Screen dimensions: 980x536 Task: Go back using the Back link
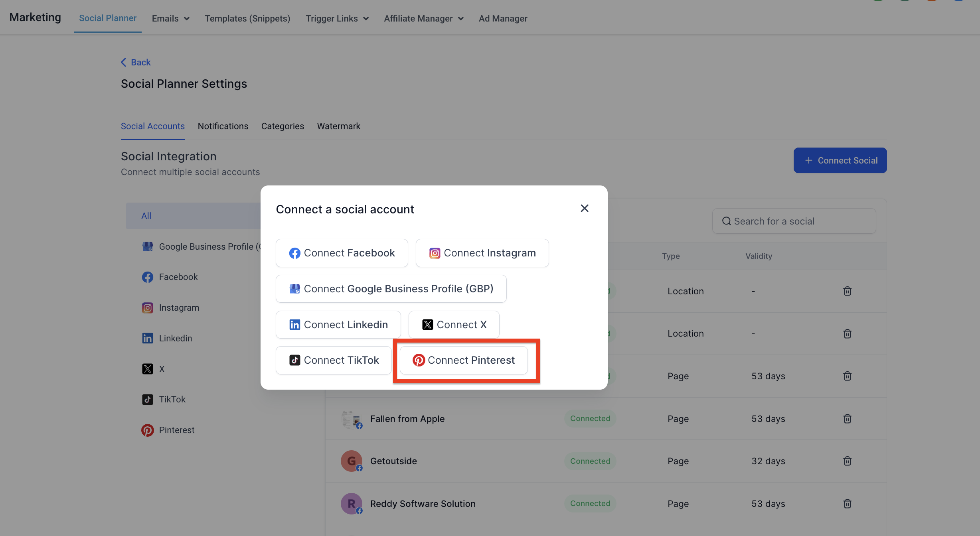(136, 62)
